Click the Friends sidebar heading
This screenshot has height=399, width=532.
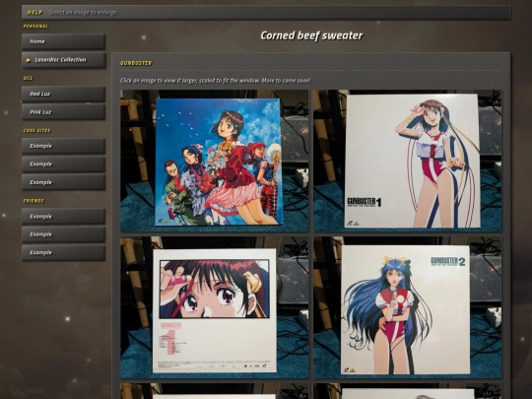click(33, 201)
